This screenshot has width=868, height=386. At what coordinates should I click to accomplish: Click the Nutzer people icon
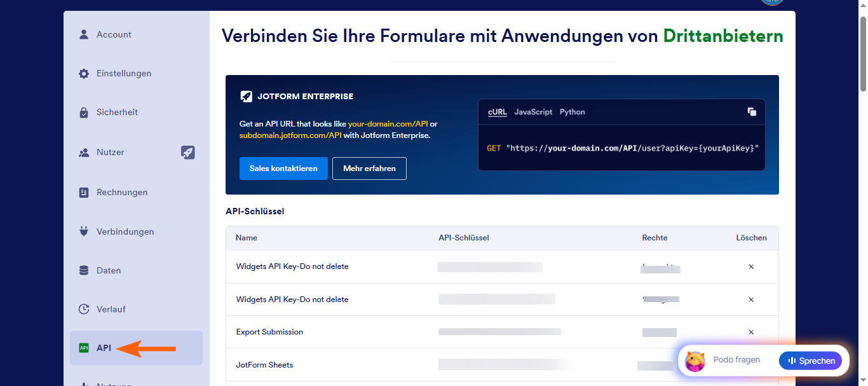[84, 153]
